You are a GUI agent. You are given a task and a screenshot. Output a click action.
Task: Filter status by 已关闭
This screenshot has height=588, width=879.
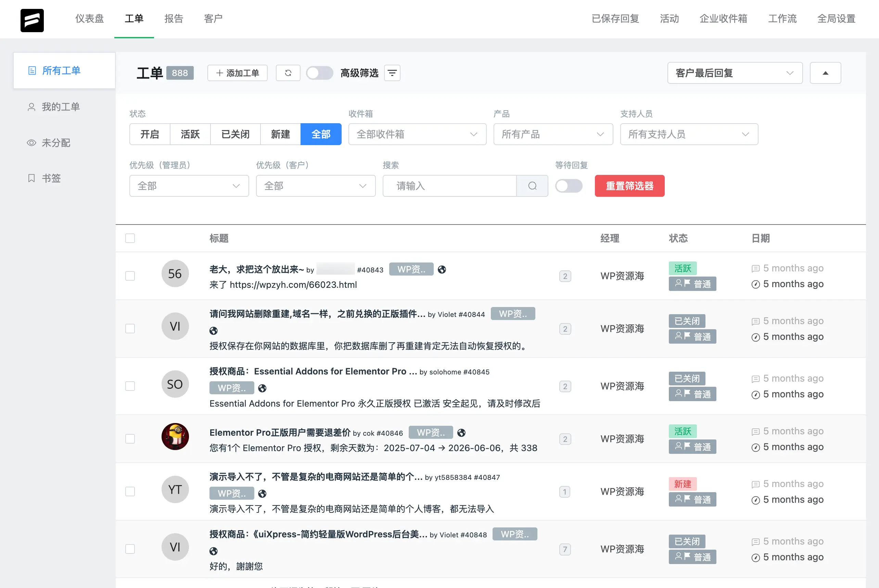[x=235, y=134]
